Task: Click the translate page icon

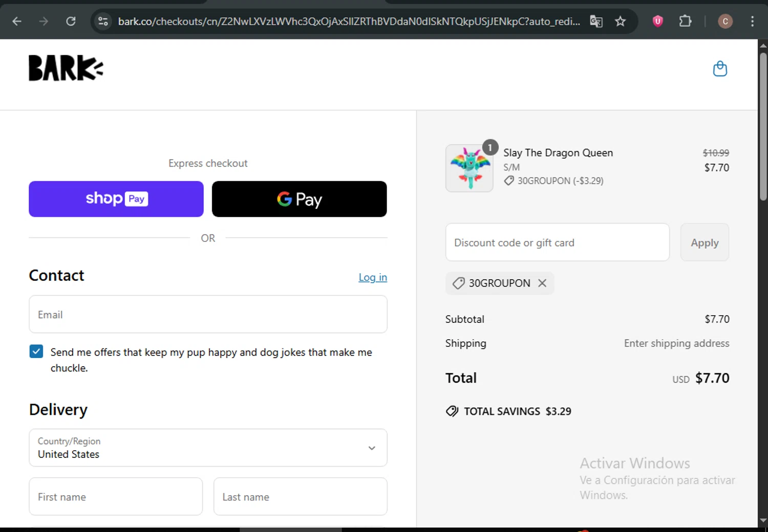Action: [x=596, y=21]
